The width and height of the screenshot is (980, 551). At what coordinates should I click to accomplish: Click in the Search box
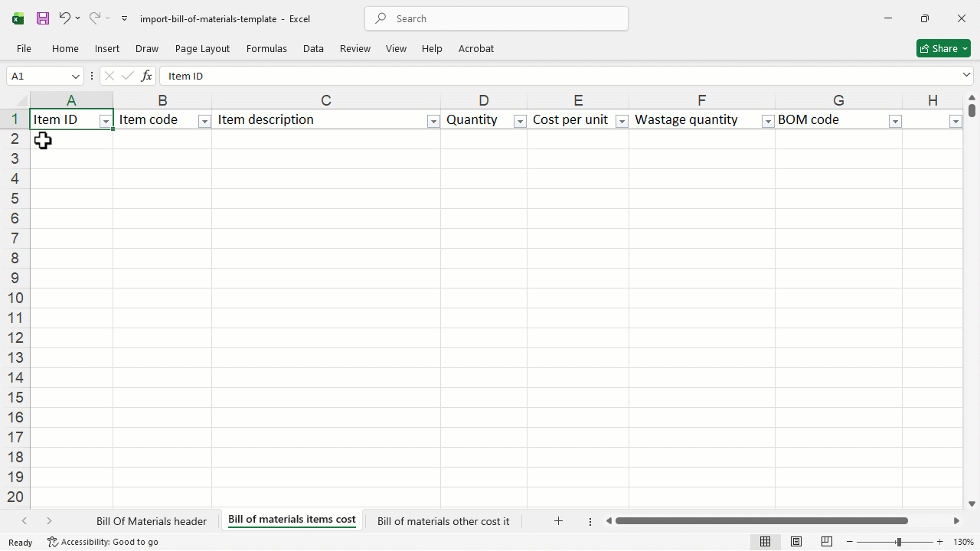point(496,18)
